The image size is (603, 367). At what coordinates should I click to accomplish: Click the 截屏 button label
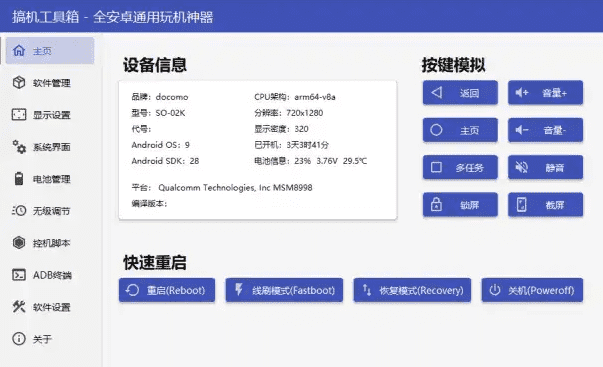[x=555, y=205]
